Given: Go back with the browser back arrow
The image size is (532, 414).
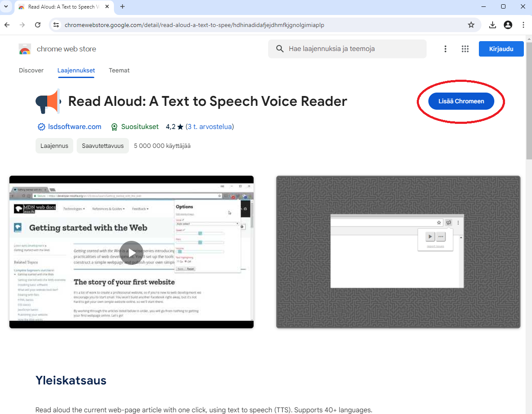Looking at the screenshot, I should pyautogui.click(x=7, y=25).
